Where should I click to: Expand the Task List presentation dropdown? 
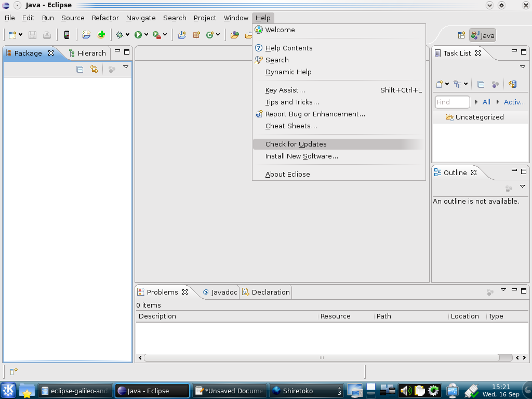pyautogui.click(x=466, y=84)
